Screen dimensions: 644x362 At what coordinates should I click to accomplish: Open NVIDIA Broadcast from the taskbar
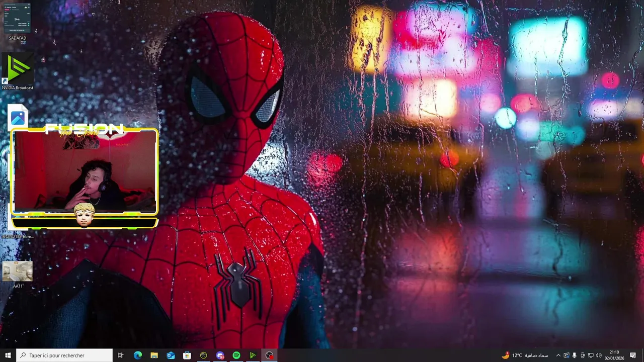coord(253,355)
